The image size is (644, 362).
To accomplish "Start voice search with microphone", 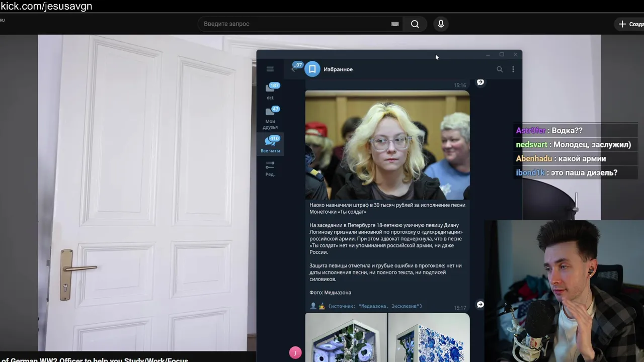I will coord(441,24).
